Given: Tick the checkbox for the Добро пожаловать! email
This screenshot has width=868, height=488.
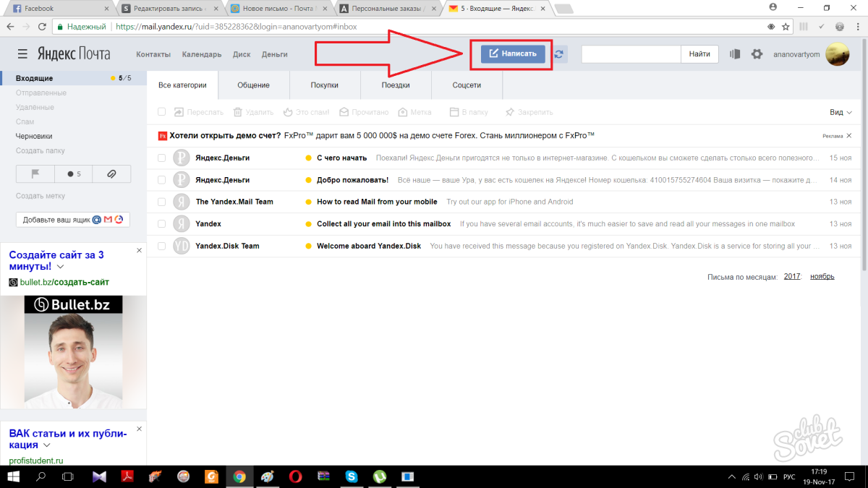Looking at the screenshot, I should coord(162,180).
